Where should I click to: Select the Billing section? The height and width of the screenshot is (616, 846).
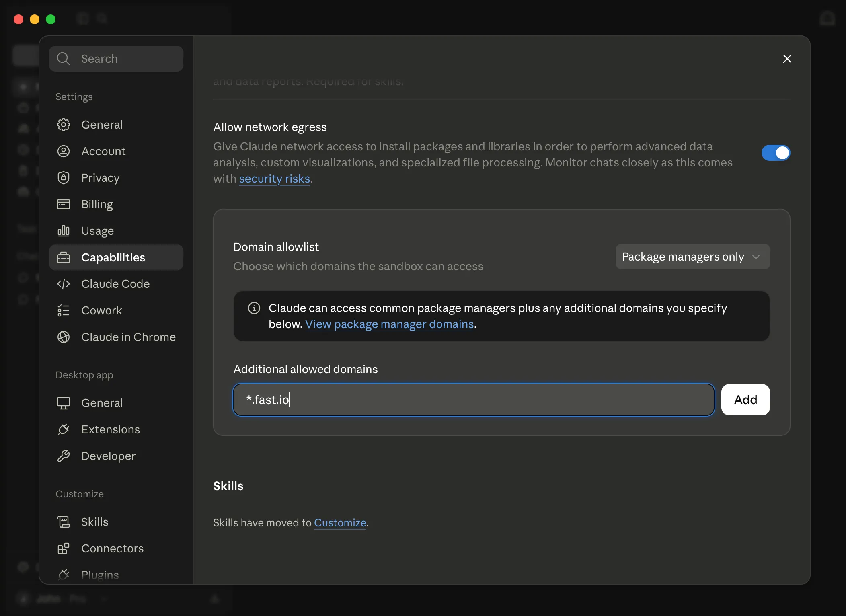coord(116,204)
